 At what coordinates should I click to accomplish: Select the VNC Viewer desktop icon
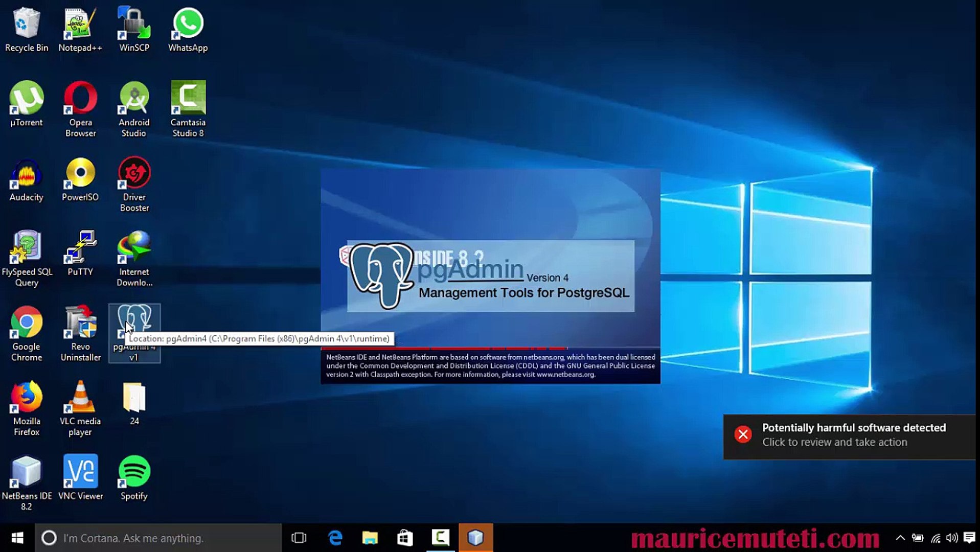pyautogui.click(x=80, y=478)
